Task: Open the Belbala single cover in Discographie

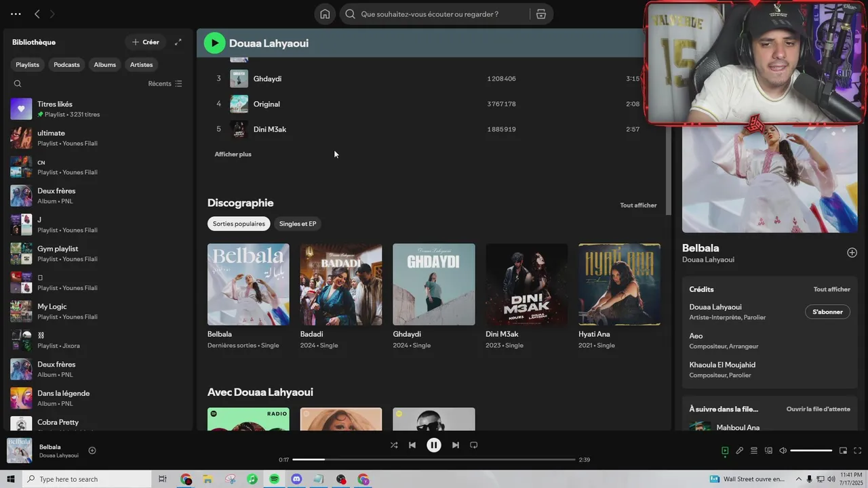Action: coord(248,285)
